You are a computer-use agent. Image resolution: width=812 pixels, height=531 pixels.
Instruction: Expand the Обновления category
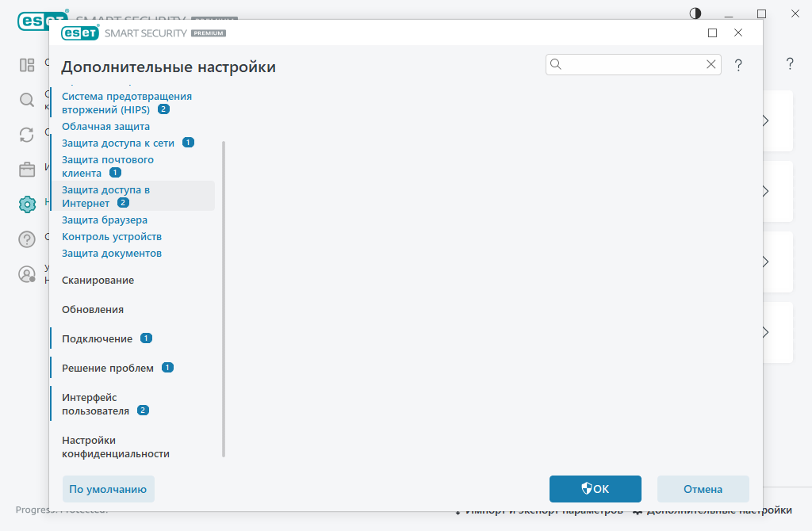pyautogui.click(x=93, y=310)
